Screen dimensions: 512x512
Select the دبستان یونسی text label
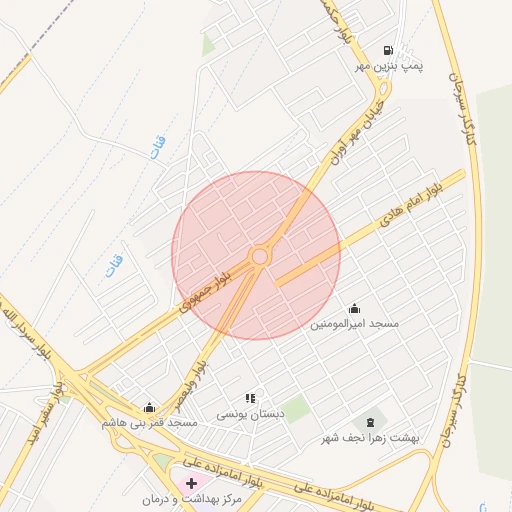pos(250,414)
